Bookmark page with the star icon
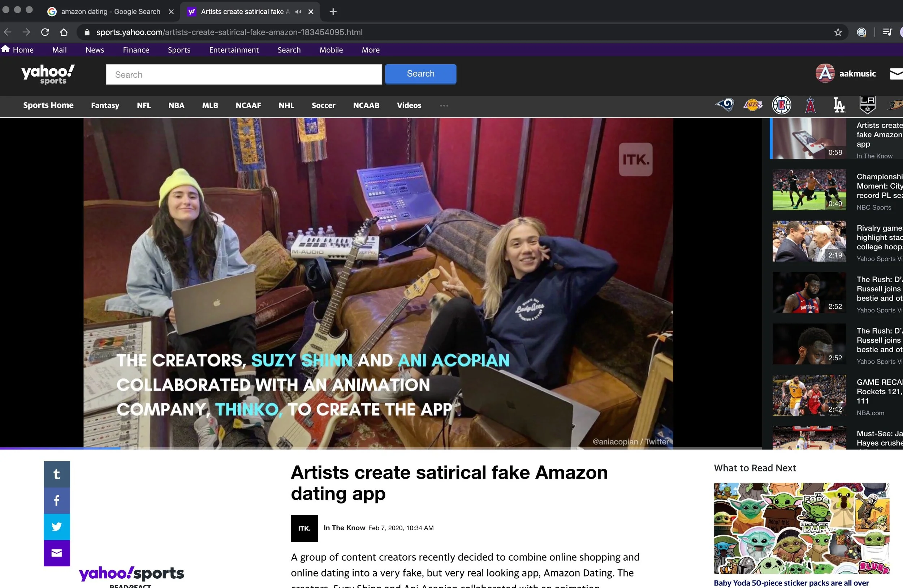The width and height of the screenshot is (903, 588). [x=838, y=32]
